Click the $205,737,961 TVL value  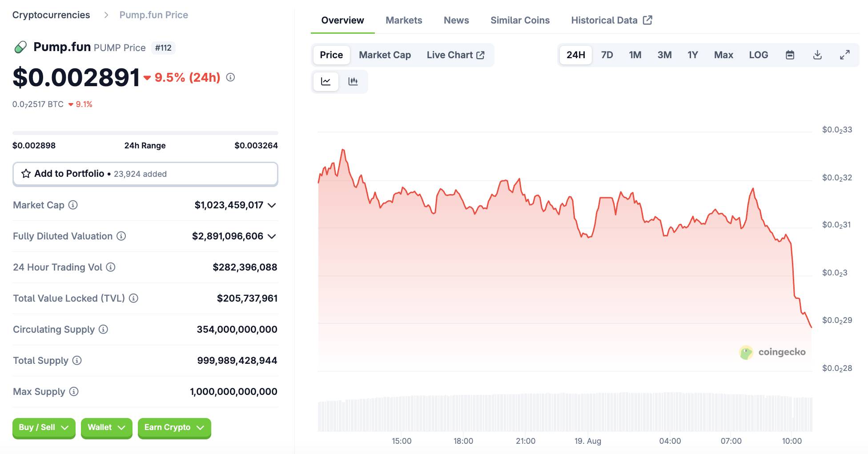tap(247, 298)
